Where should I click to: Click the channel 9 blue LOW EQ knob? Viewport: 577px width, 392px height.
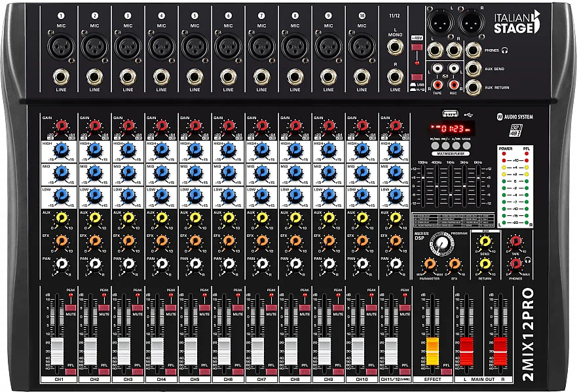coord(329,196)
